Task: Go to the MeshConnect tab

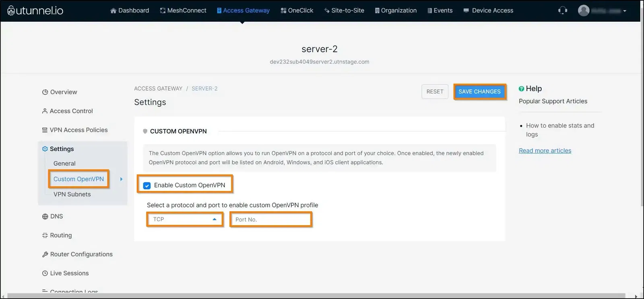Action: click(x=183, y=10)
